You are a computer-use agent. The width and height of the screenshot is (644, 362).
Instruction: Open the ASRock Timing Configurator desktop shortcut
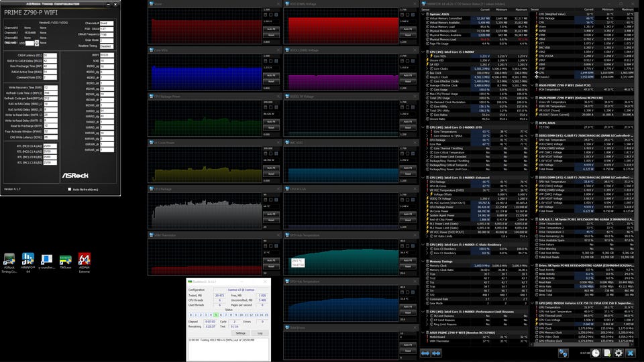pos(9,261)
